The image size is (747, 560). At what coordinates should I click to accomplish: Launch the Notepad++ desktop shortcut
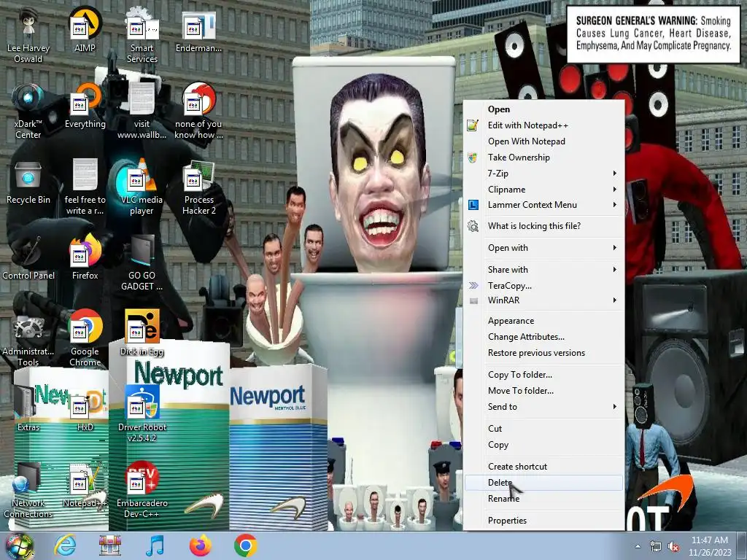tap(85, 485)
